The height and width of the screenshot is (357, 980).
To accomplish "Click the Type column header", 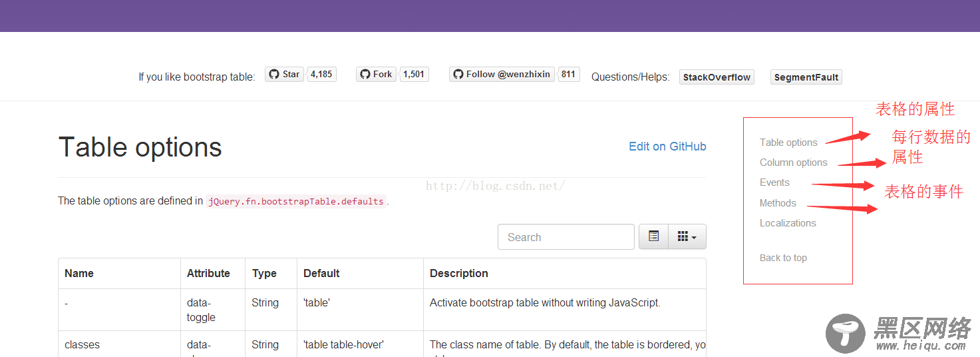I will [271, 274].
